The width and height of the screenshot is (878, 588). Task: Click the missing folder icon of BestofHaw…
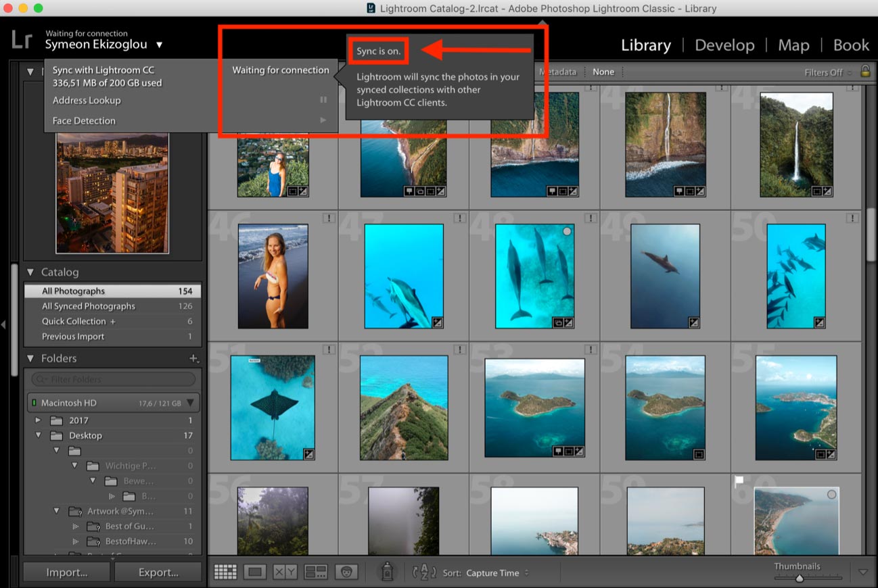click(x=93, y=541)
